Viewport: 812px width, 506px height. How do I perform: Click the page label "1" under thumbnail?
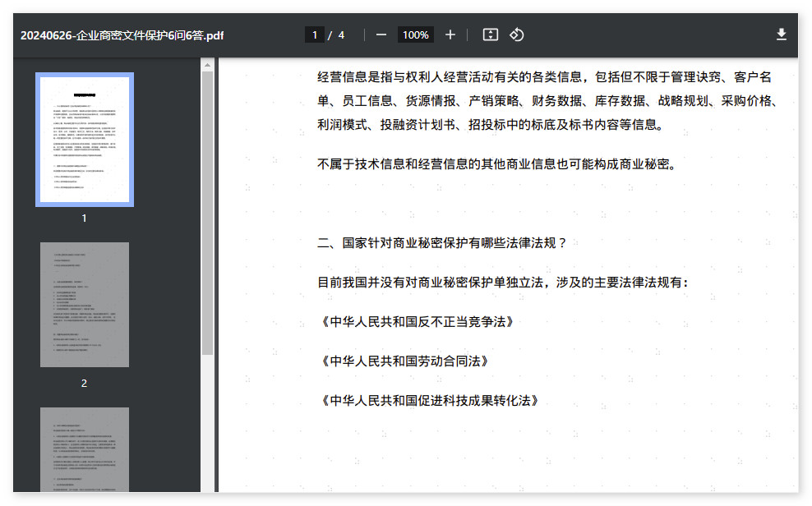84,218
